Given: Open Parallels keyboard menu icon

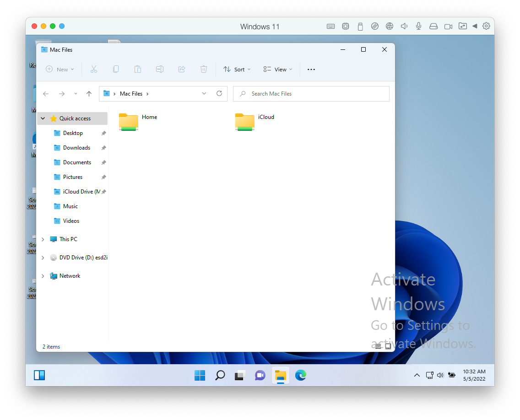Looking at the screenshot, I should click(x=330, y=26).
